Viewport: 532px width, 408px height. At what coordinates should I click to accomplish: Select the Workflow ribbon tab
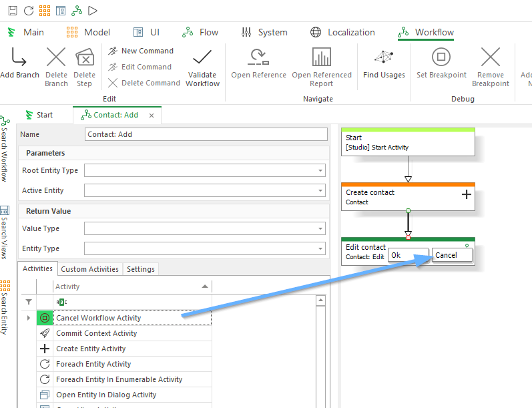pyautogui.click(x=426, y=32)
